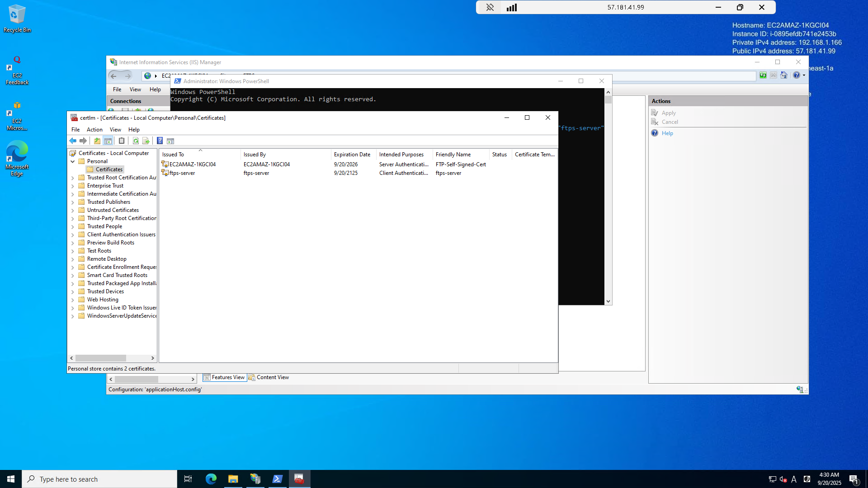Click the clipboard Paste toolbar icon

click(x=122, y=141)
